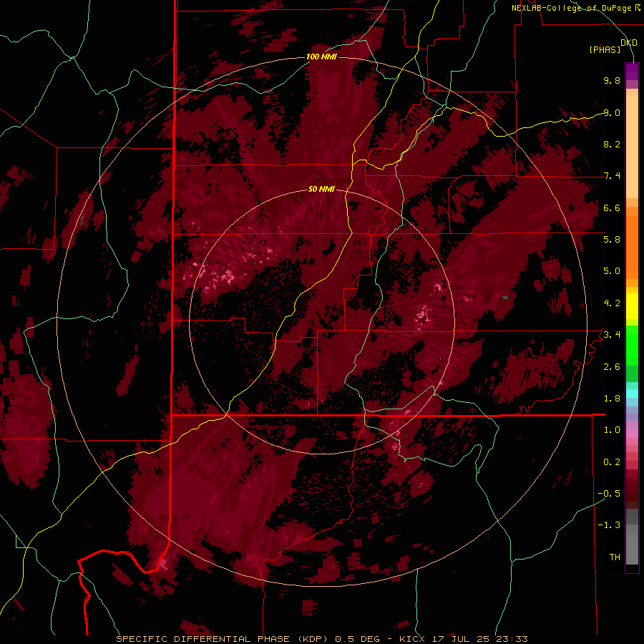
Task: Click the 6.6 legend value
Action: coord(612,208)
